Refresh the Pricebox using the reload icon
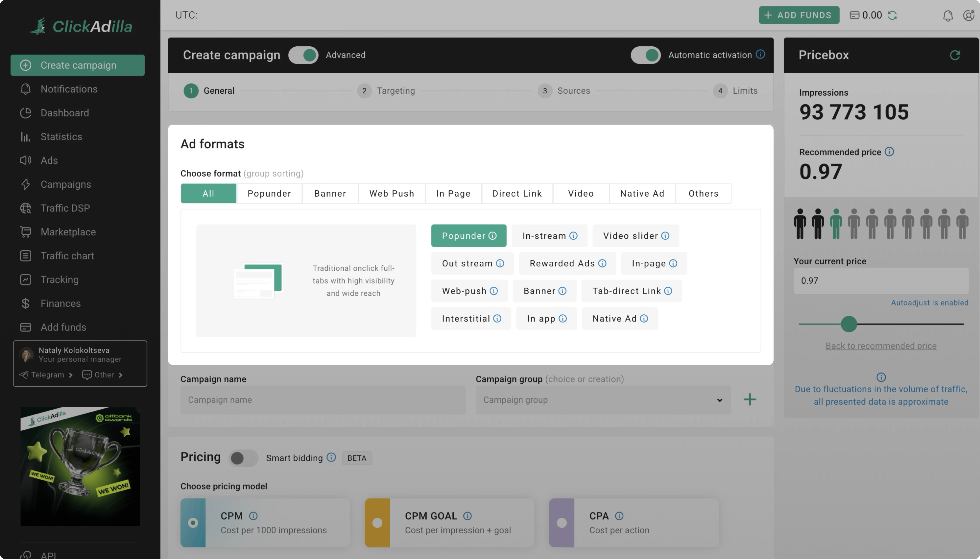This screenshot has height=559, width=980. pyautogui.click(x=955, y=55)
